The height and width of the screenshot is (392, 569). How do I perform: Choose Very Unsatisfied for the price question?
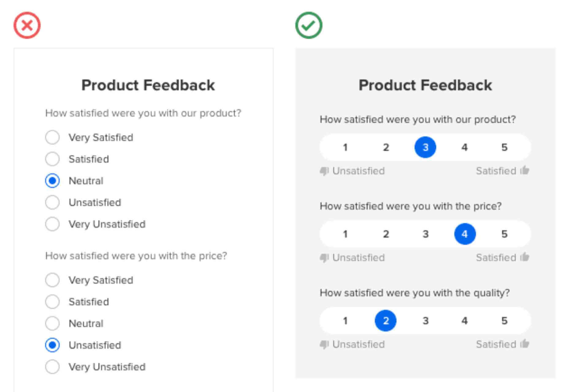point(52,367)
